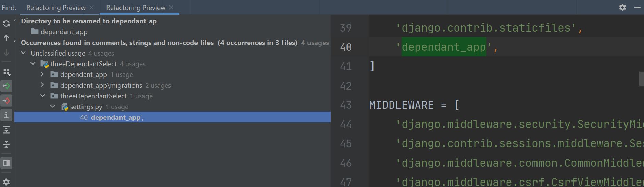Click the Rerun refresh icon
This screenshot has height=187, width=644.
point(6,23)
